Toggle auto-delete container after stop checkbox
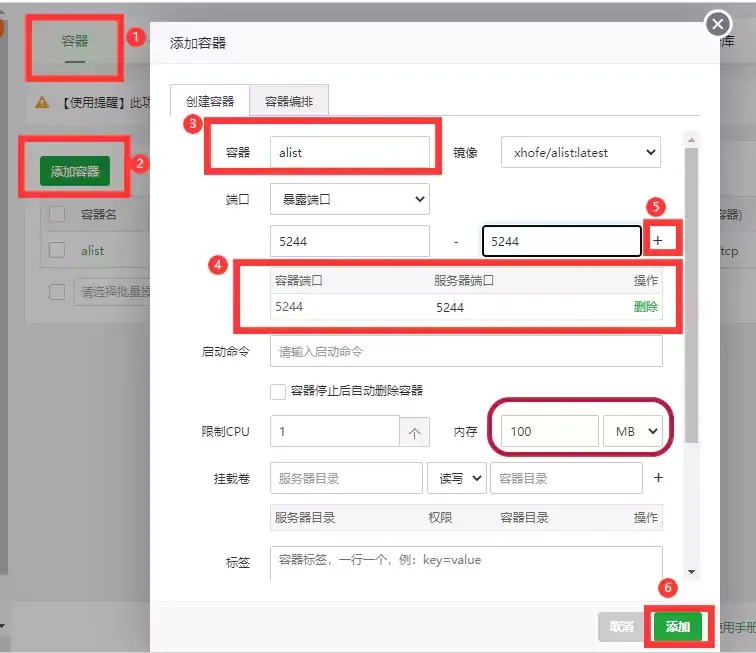This screenshot has height=653, width=756. (278, 391)
